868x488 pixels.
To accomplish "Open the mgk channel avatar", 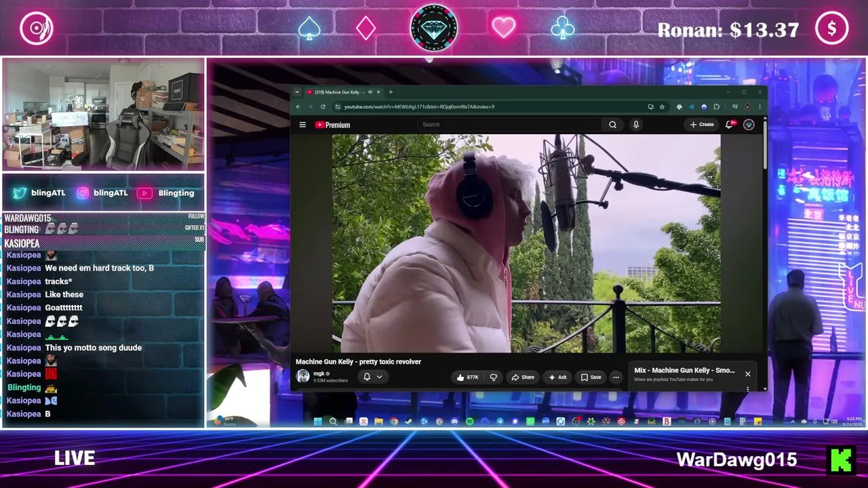I will 303,376.
